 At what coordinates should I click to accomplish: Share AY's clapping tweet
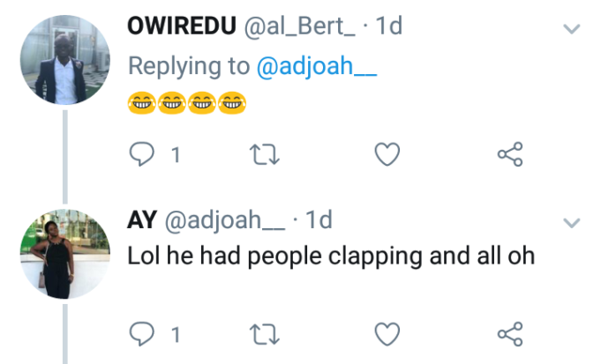coord(510,334)
